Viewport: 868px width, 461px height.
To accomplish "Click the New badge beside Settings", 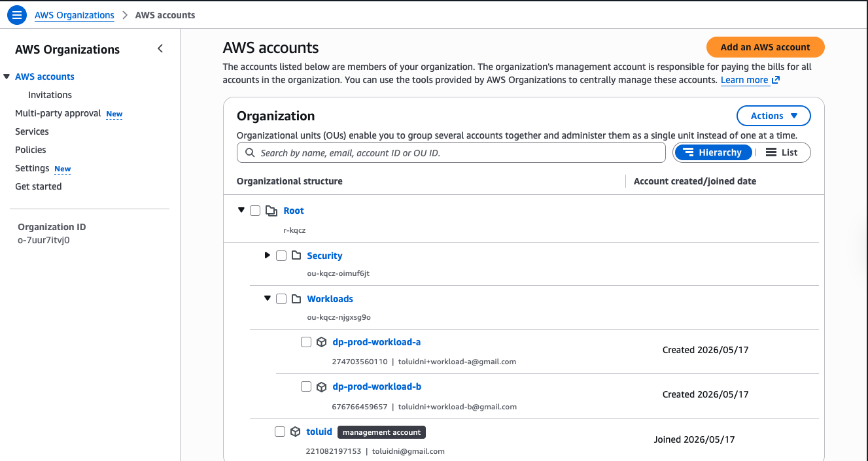I will click(63, 169).
